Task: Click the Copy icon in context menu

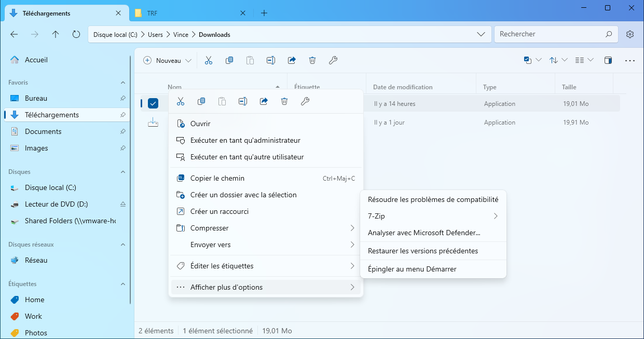Action: pyautogui.click(x=201, y=102)
